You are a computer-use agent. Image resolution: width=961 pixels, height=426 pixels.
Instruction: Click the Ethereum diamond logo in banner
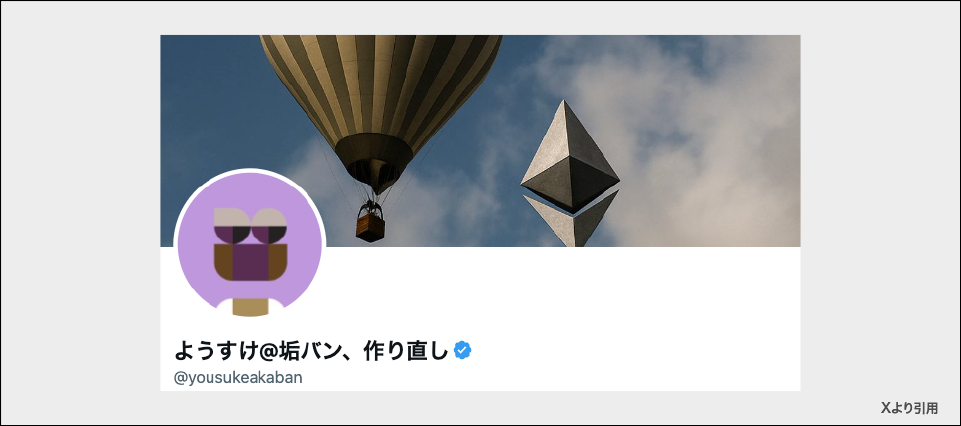click(x=571, y=173)
